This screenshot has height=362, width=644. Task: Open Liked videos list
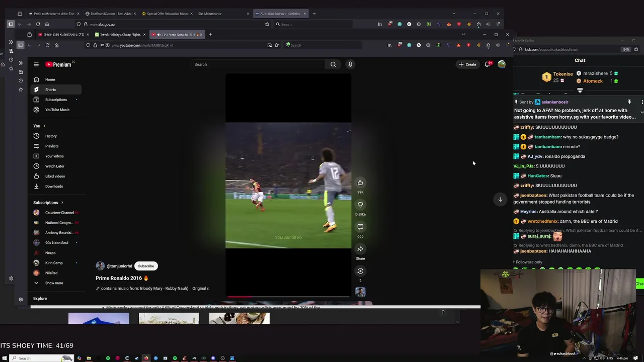pyautogui.click(x=55, y=176)
